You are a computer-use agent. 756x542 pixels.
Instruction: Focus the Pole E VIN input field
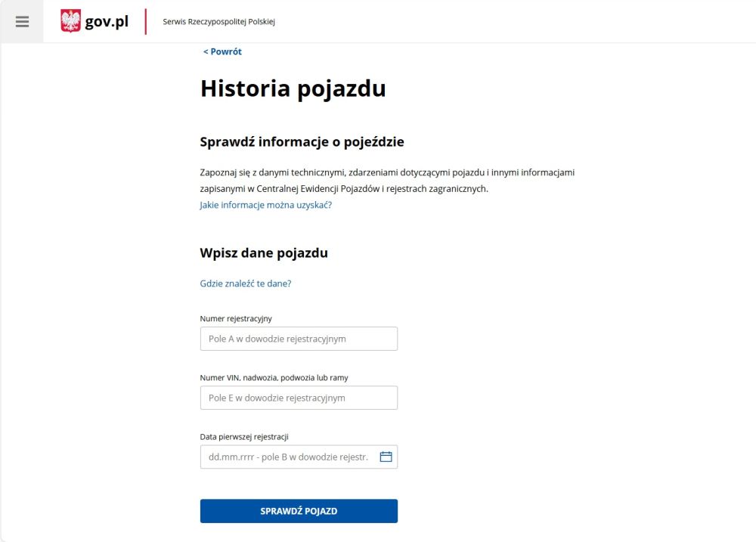(x=299, y=398)
